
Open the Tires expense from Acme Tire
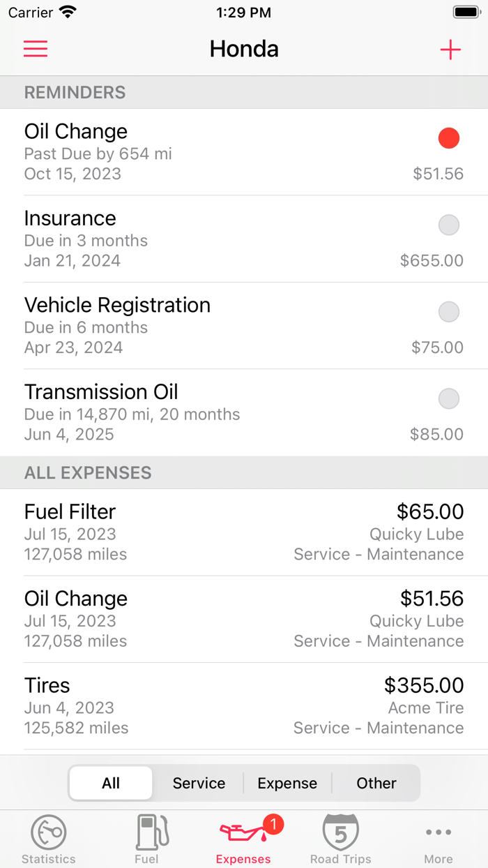coord(244,705)
